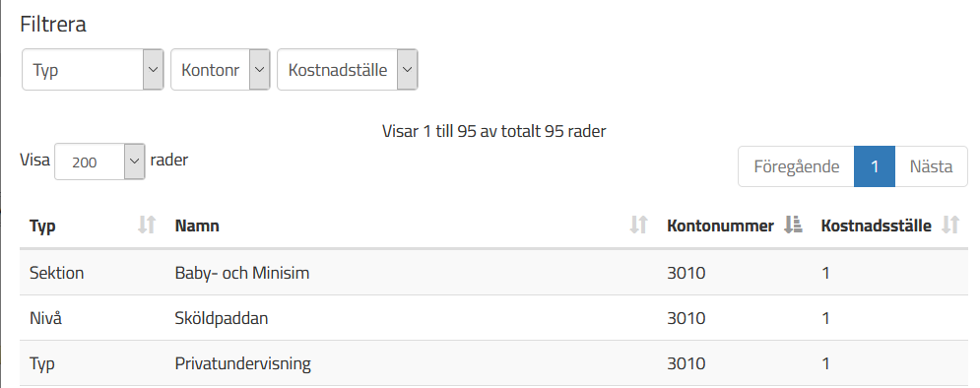Sort table by Typ column icon
Image resolution: width=980 pixels, height=388 pixels.
click(146, 225)
